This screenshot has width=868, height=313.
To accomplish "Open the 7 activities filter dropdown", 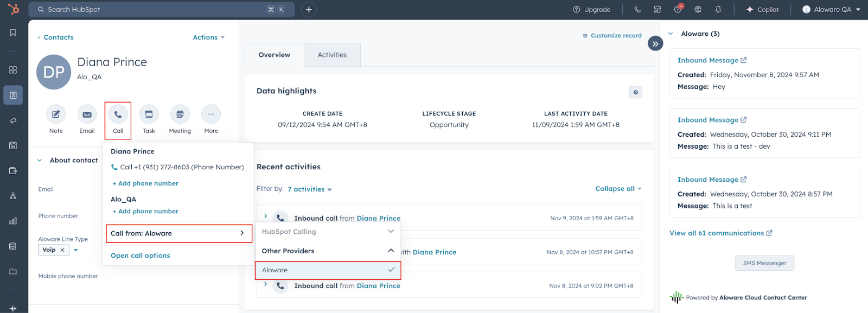I will click(x=310, y=189).
